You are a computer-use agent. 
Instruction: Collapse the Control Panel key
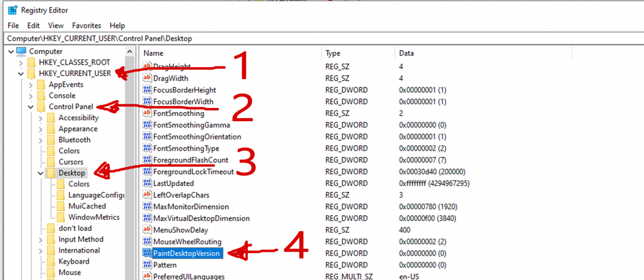point(30,107)
